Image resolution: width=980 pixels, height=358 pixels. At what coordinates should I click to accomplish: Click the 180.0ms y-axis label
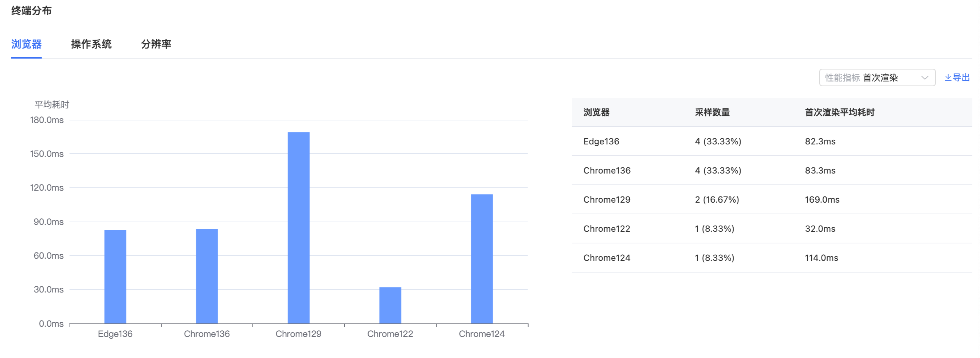pyautogui.click(x=47, y=120)
